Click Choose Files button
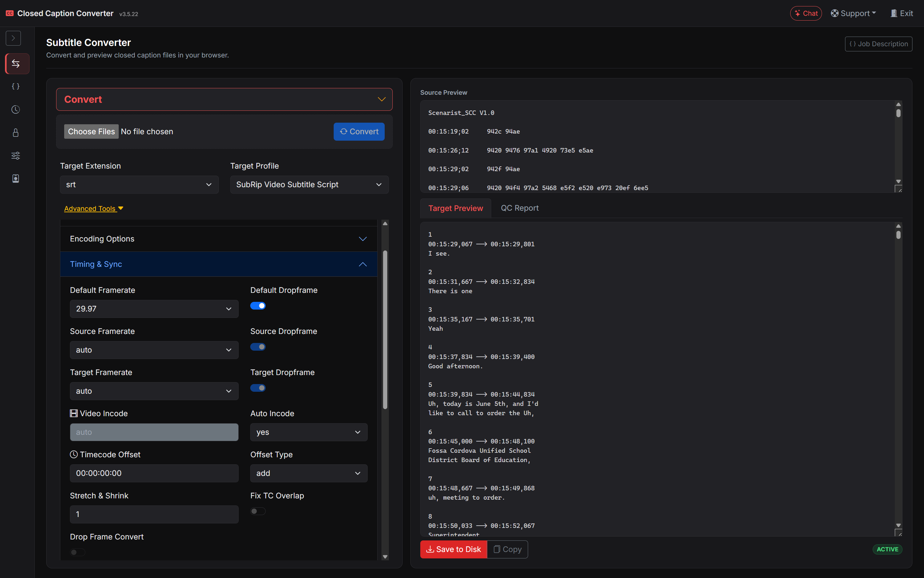The height and width of the screenshot is (578, 924). tap(91, 132)
